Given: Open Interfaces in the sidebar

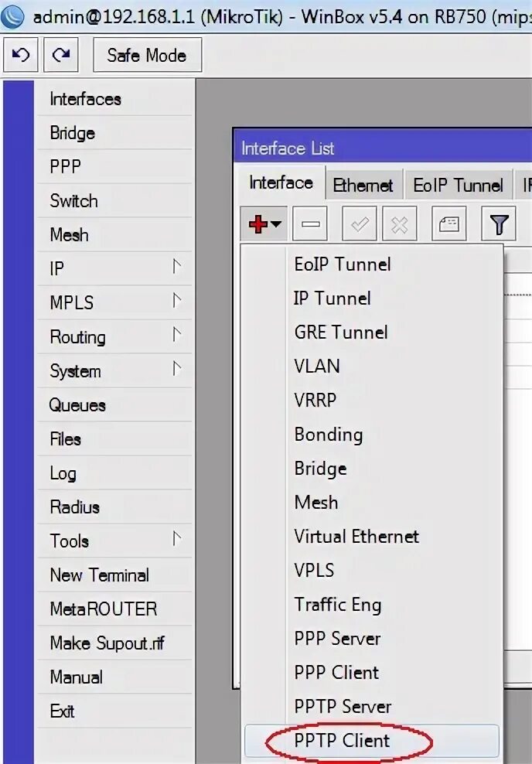Looking at the screenshot, I should [x=114, y=99].
